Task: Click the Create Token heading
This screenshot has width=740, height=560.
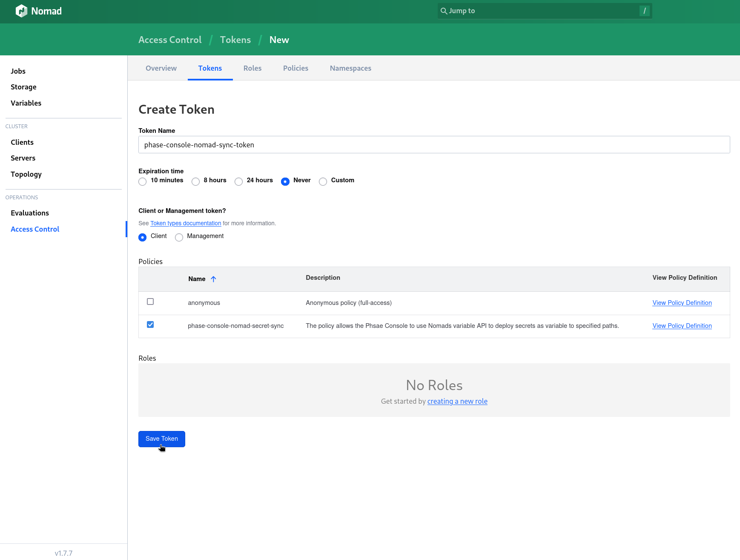Action: tap(176, 109)
